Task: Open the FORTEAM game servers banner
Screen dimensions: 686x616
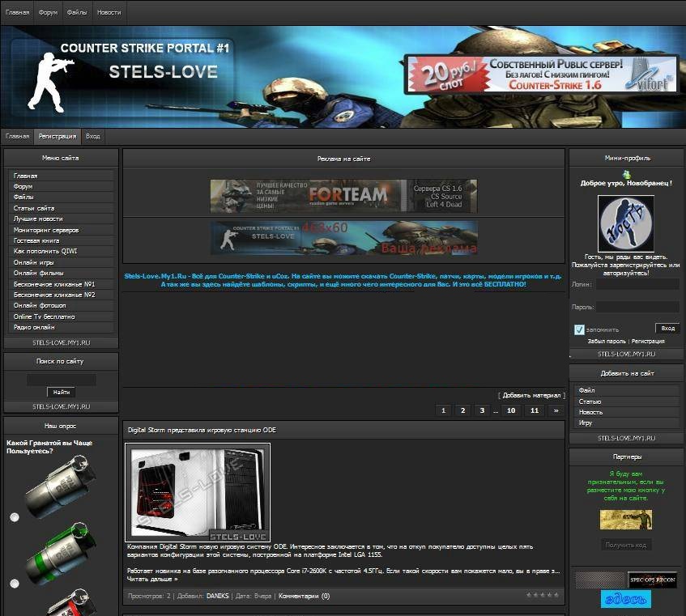Action: point(343,196)
